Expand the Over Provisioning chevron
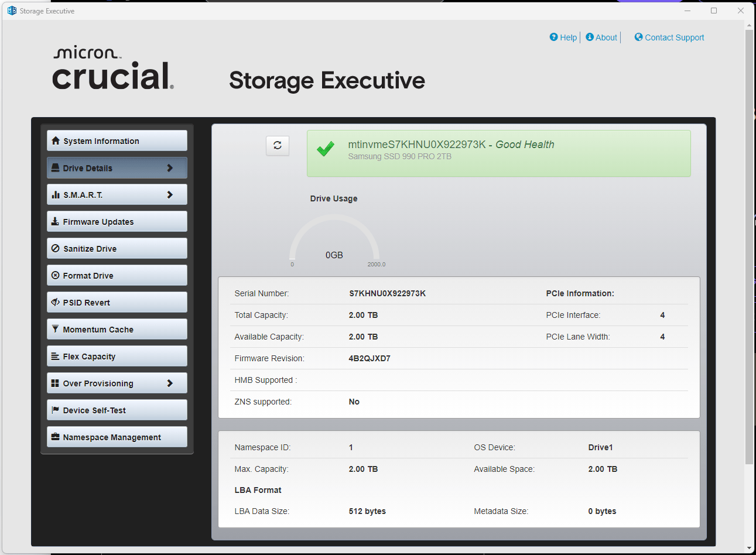Viewport: 756px width, 555px height. [170, 383]
